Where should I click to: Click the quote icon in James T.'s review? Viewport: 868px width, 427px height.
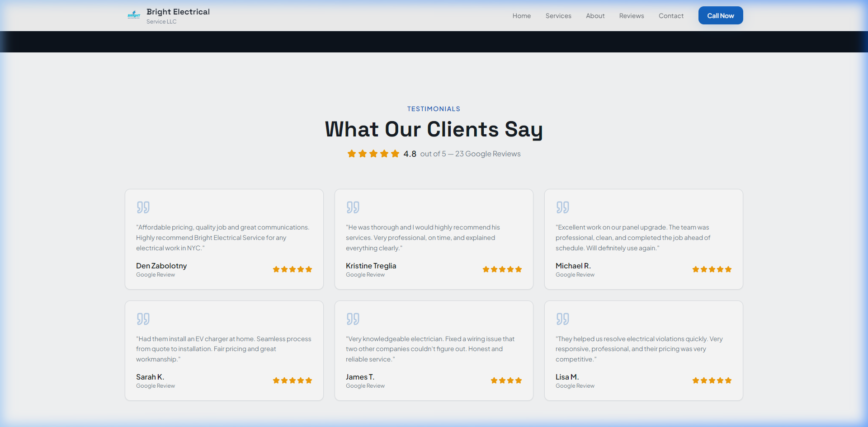(x=353, y=319)
